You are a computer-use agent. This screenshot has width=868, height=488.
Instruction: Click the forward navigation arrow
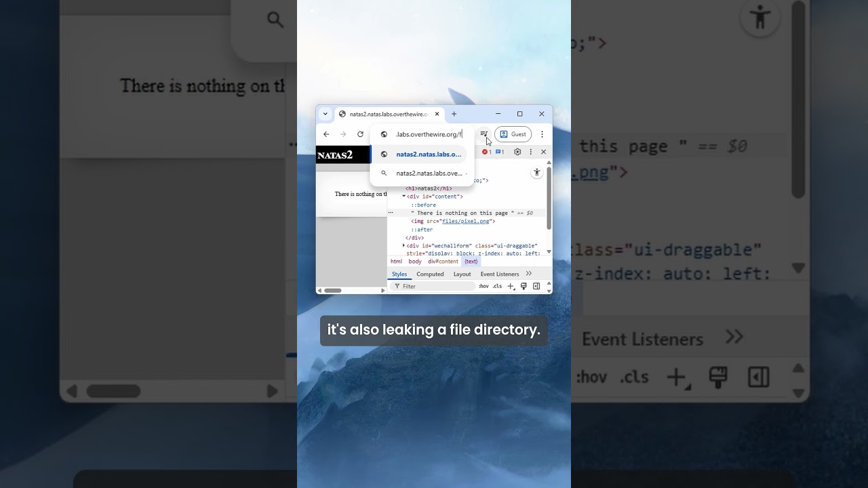[343, 134]
